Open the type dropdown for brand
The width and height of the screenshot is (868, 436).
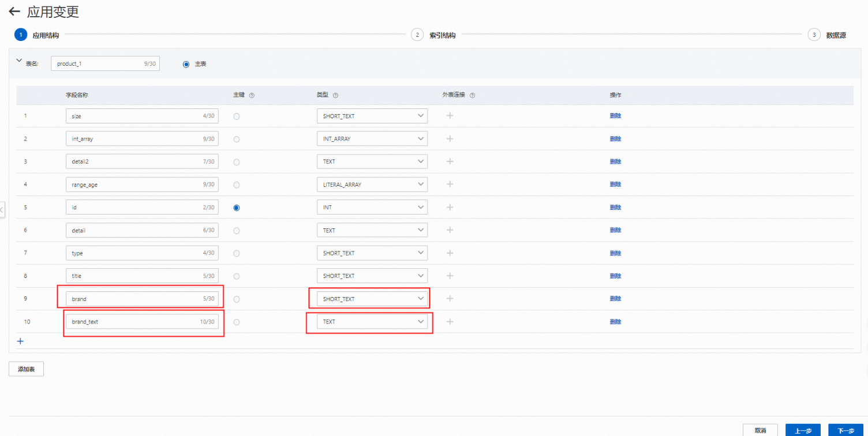(x=372, y=299)
